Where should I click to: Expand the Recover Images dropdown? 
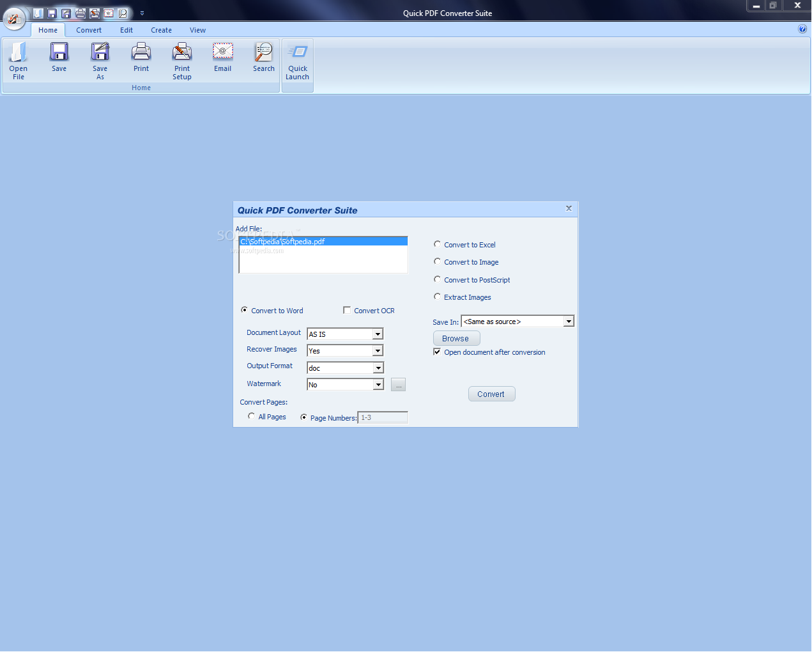point(378,351)
